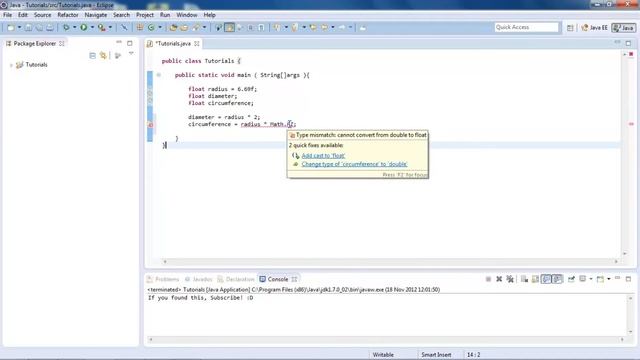
Task: Open the Source menu
Action: click(x=42, y=15)
